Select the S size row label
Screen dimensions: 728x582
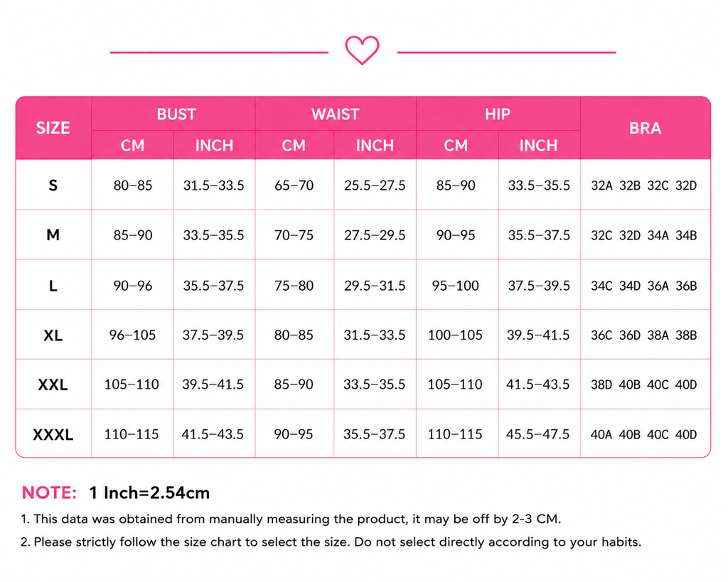(x=53, y=185)
